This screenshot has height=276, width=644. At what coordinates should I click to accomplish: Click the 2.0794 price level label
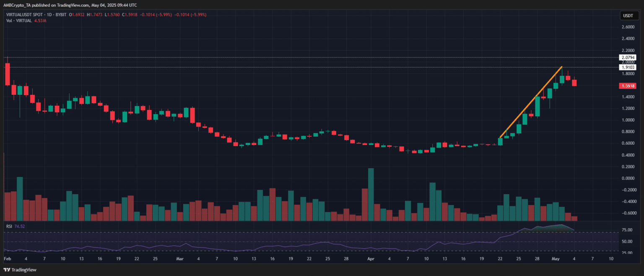point(628,57)
